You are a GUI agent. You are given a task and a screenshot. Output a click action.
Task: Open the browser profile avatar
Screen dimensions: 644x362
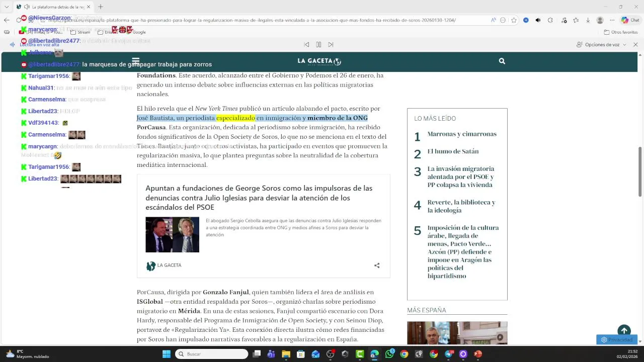600,20
